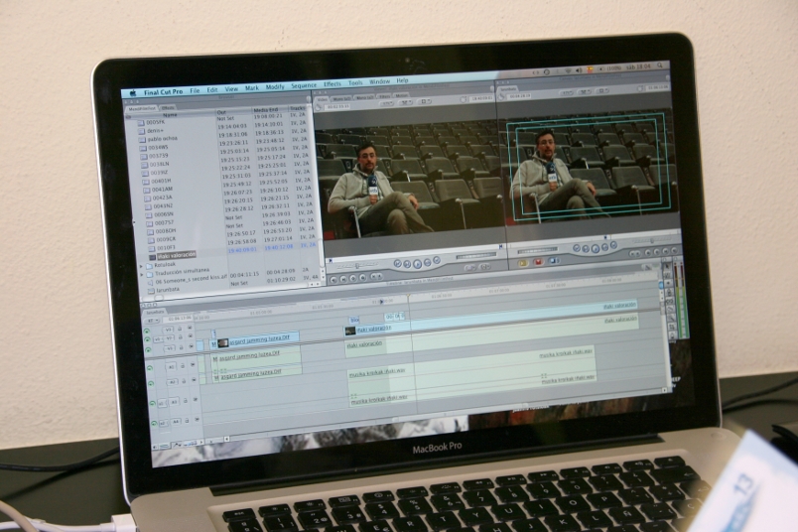
Task: Click the Canvas current timecode field
Action: click(657, 87)
